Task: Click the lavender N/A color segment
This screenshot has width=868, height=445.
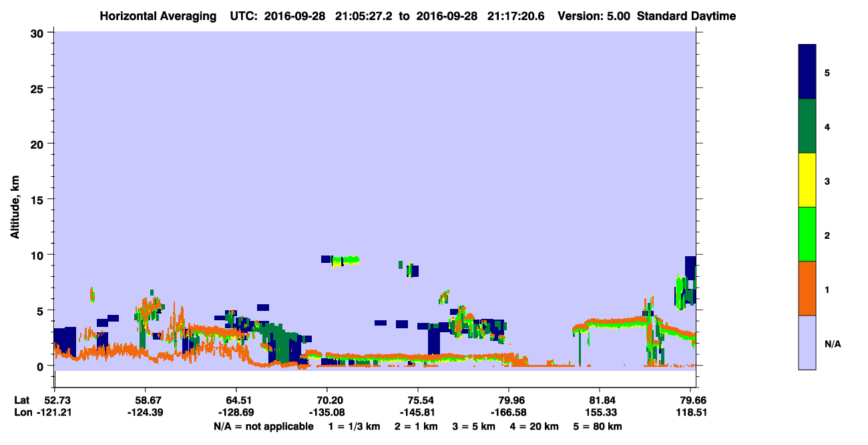Action: click(x=807, y=342)
